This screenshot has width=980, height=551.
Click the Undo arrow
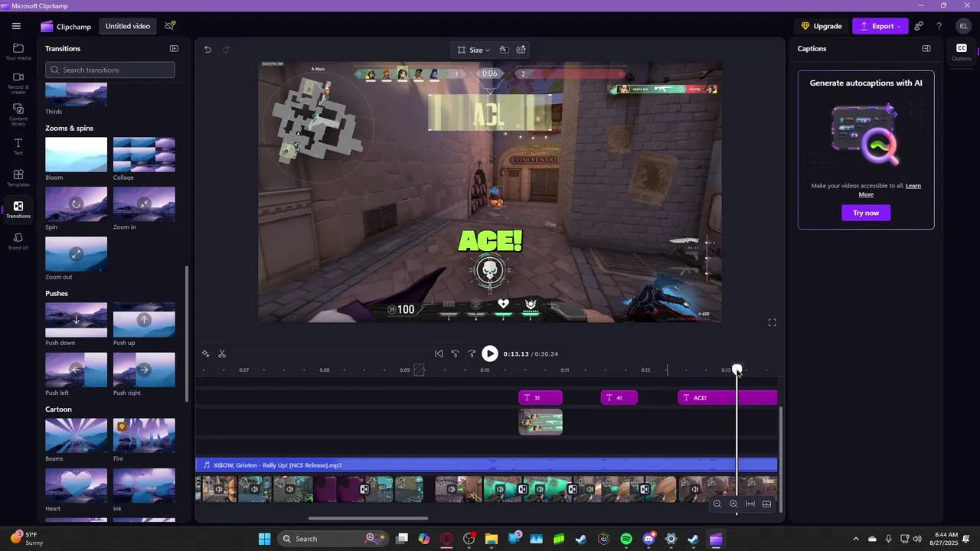pos(207,50)
